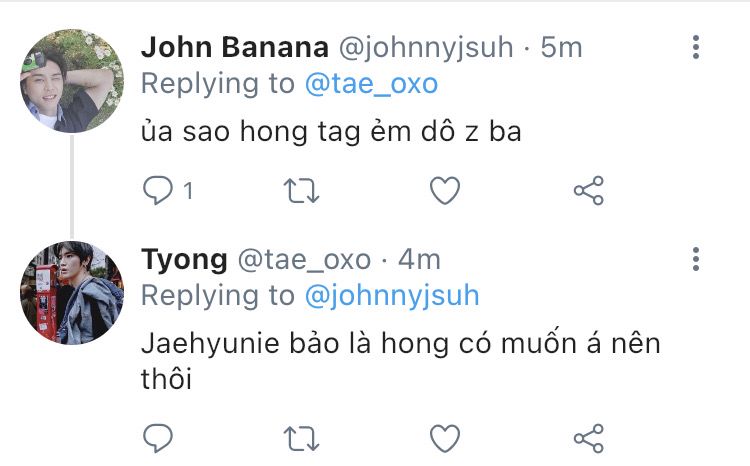Open Tyong's profile picture
The width and height of the screenshot is (750, 466).
[x=72, y=293]
